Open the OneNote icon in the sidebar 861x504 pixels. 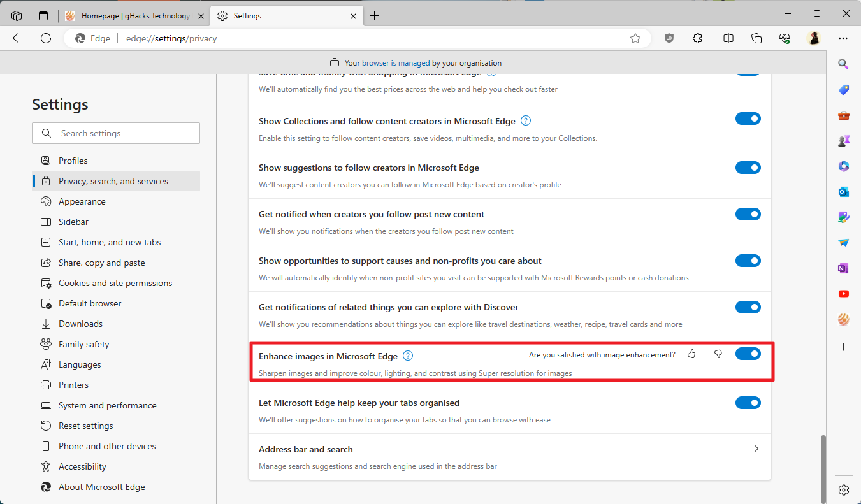[844, 268]
